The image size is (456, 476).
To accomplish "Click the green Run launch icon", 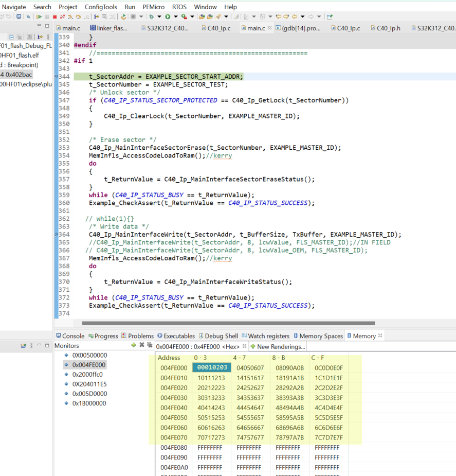I will coord(168,16).
